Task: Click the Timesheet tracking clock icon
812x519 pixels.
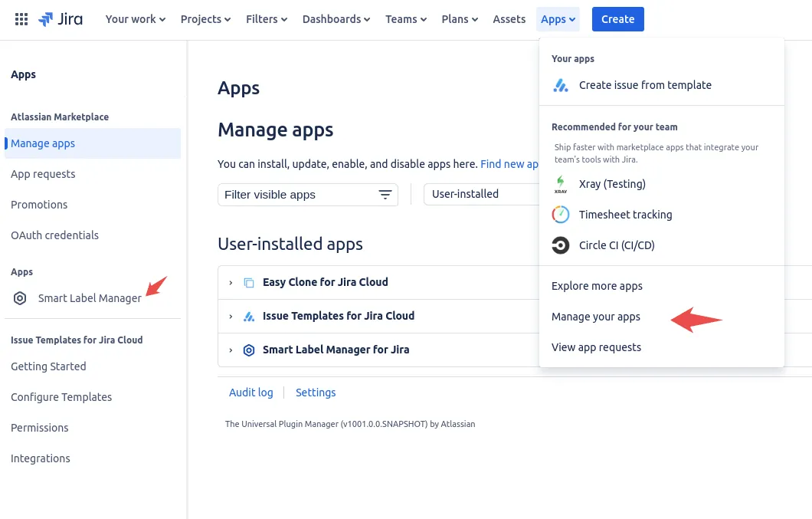Action: click(x=560, y=215)
